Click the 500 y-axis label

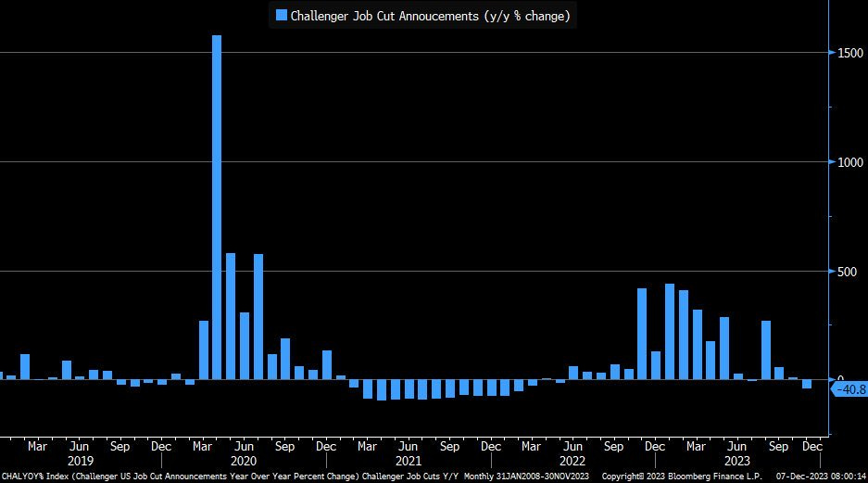click(x=842, y=272)
